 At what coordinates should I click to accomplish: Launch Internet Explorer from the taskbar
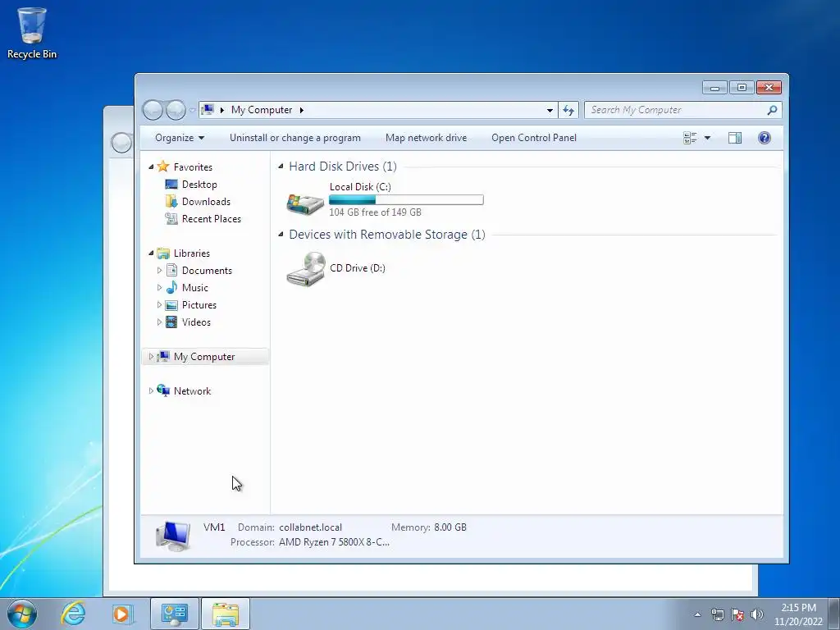[73, 614]
